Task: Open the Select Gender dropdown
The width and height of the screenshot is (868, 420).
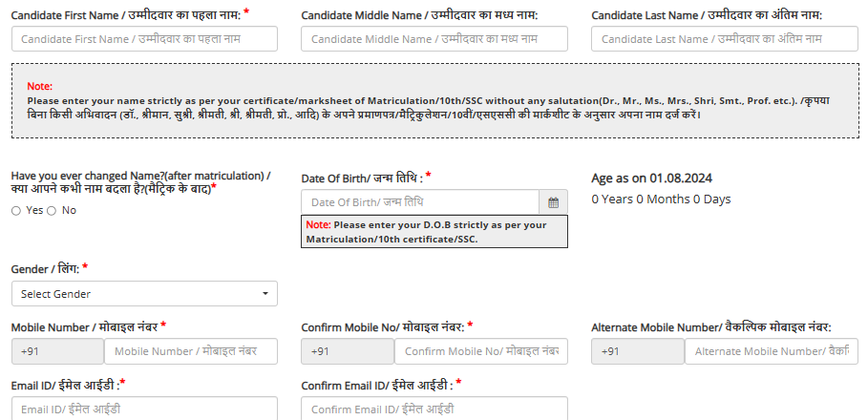Action: (144, 294)
